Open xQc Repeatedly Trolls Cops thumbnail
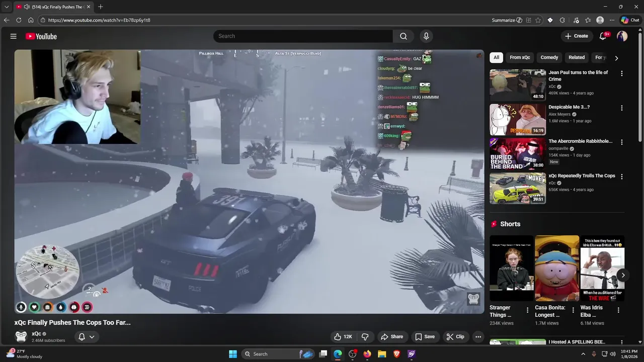 [518, 188]
